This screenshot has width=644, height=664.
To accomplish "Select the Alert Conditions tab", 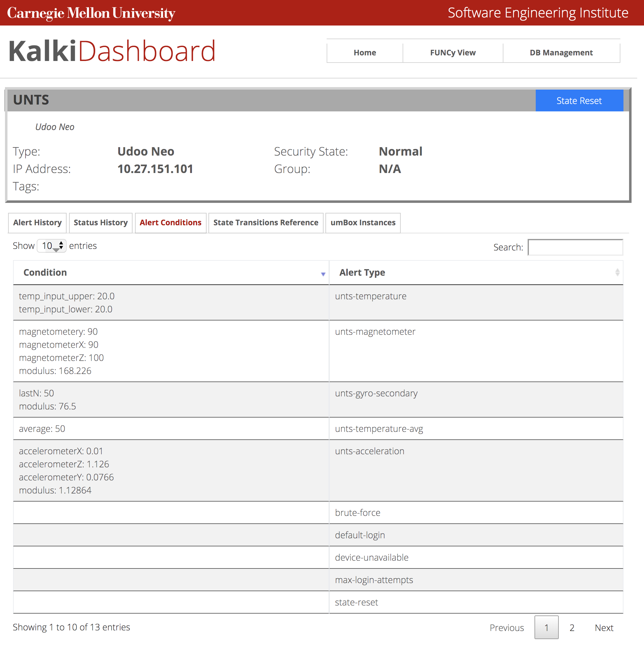I will pyautogui.click(x=170, y=222).
